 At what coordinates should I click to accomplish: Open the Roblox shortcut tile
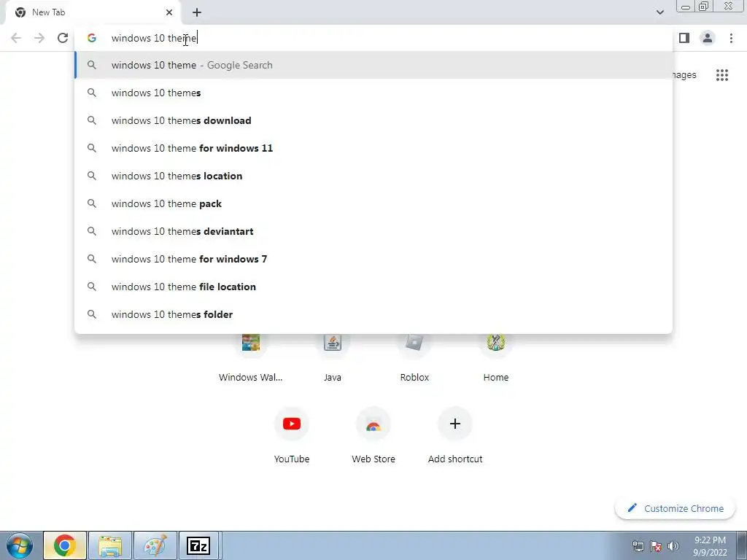(x=414, y=357)
